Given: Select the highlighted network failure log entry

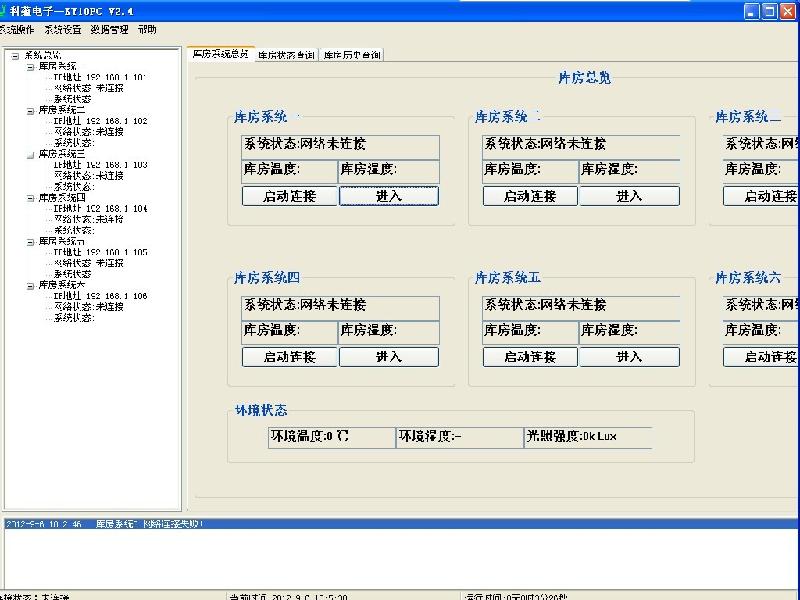Looking at the screenshot, I should 401,524.
